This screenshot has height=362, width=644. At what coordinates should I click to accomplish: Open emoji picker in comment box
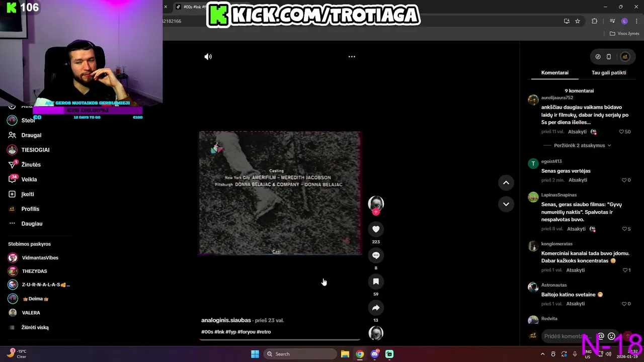pyautogui.click(x=611, y=336)
